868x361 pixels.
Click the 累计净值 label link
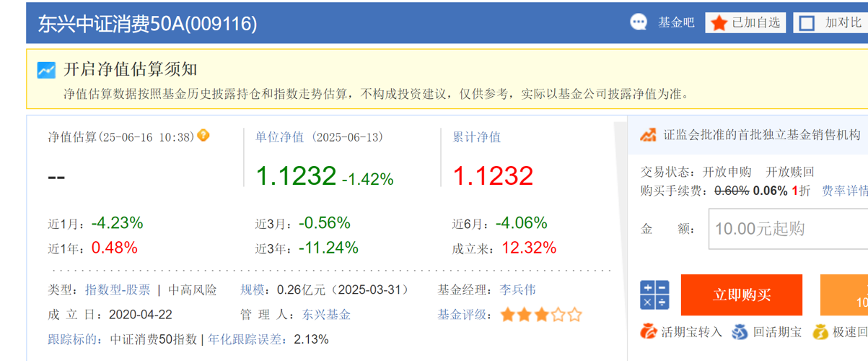pos(476,136)
